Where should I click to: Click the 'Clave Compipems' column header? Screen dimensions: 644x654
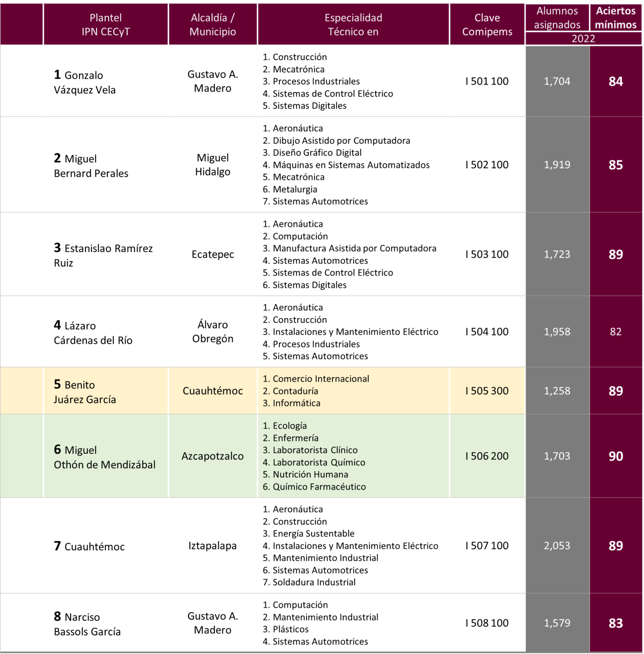[487, 24]
